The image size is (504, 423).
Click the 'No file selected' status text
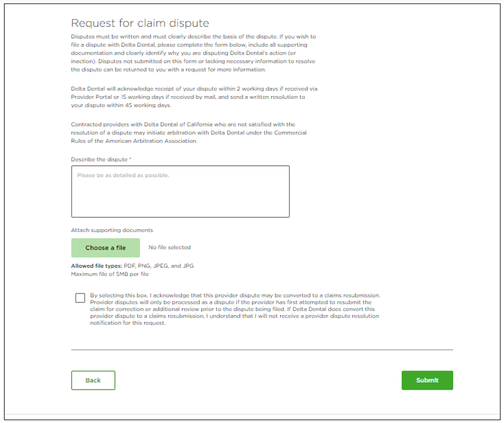(169, 247)
